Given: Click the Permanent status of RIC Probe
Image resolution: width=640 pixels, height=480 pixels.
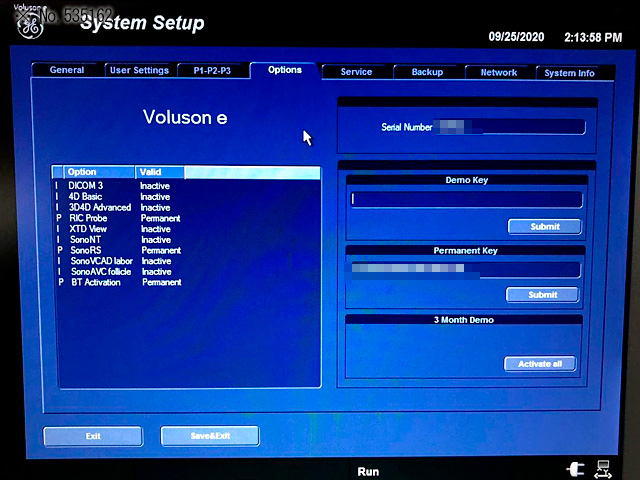Looking at the screenshot, I should click(160, 218).
